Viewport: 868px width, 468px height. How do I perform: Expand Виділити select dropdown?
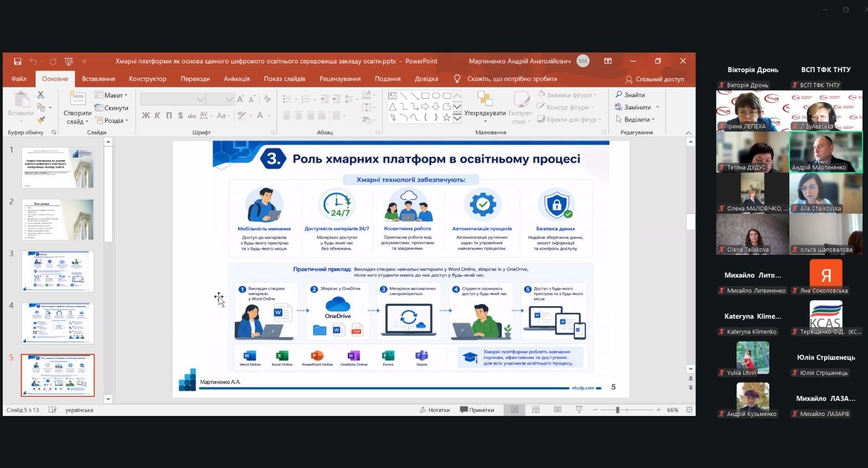point(635,119)
